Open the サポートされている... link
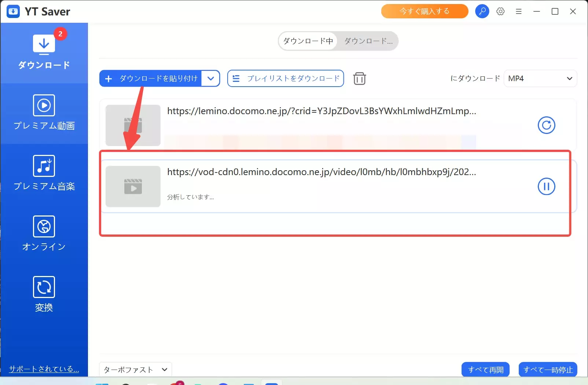588x385 pixels. point(44,369)
